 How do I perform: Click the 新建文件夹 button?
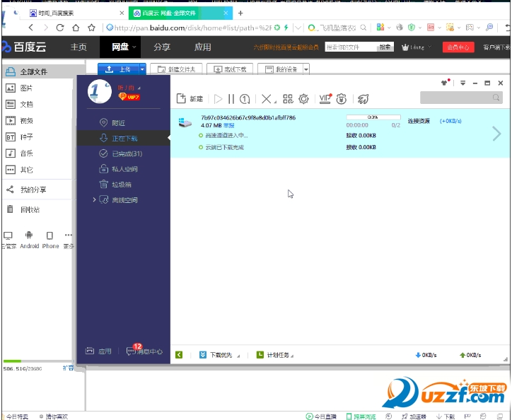tap(176, 69)
